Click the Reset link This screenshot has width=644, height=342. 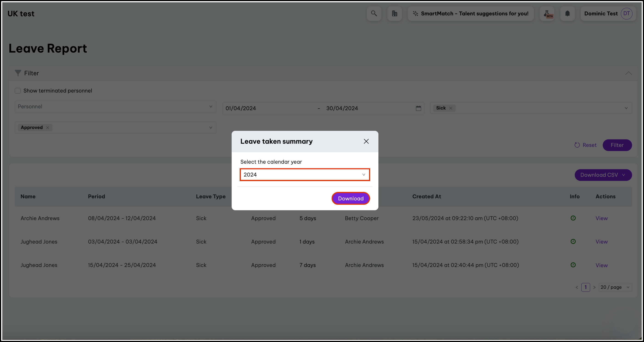point(585,145)
